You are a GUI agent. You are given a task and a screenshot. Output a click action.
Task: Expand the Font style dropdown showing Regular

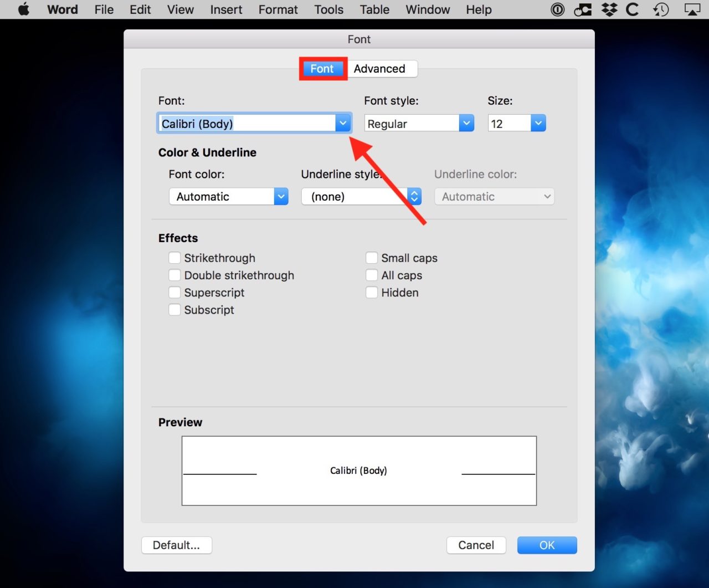pyautogui.click(x=466, y=123)
